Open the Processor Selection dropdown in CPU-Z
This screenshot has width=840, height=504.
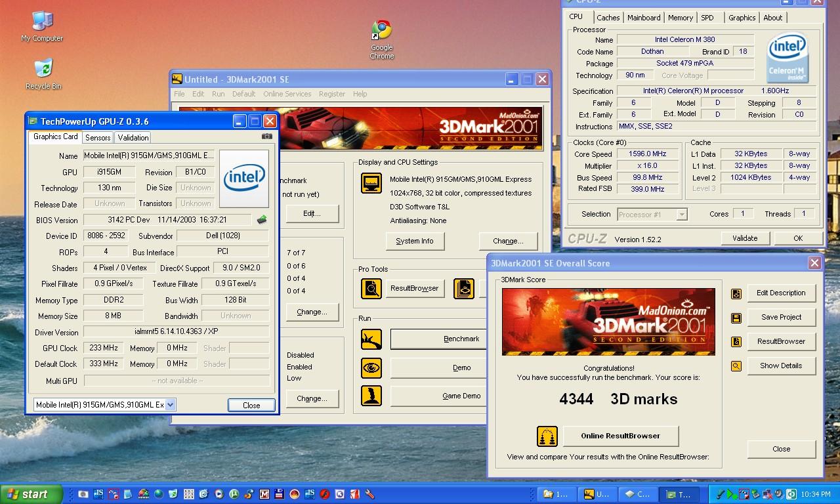[x=682, y=214]
